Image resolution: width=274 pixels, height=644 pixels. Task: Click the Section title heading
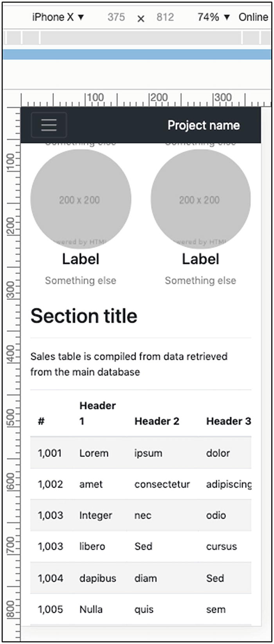click(84, 315)
